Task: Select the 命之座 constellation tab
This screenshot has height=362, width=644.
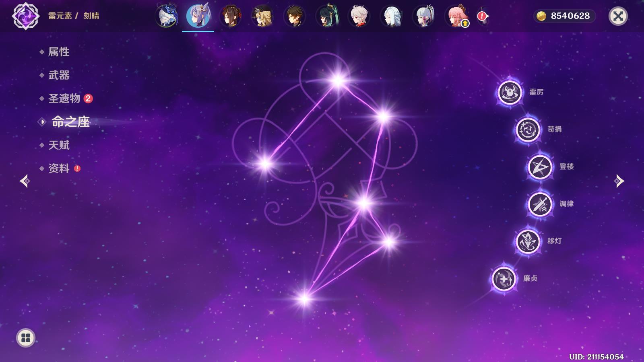Action: [x=70, y=122]
